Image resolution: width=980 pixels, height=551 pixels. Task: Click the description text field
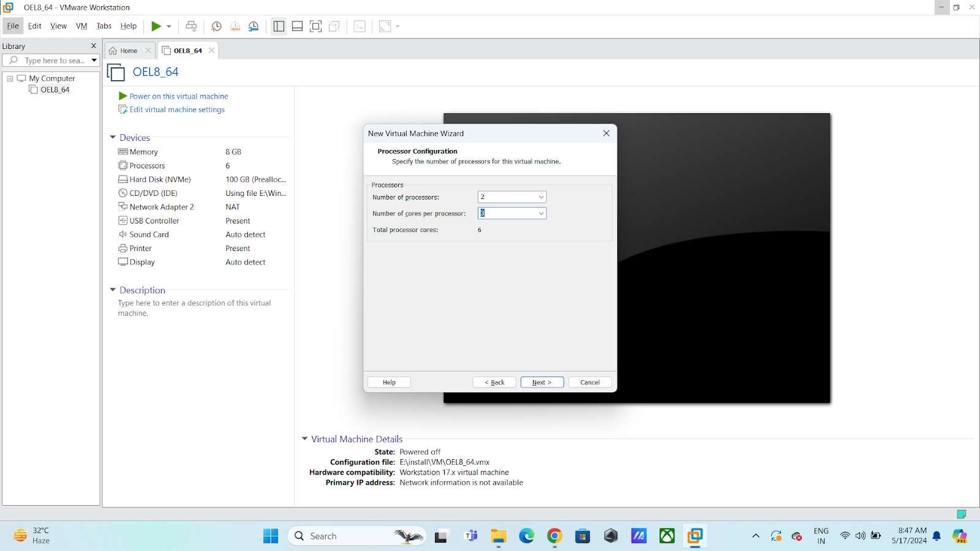[x=195, y=308]
